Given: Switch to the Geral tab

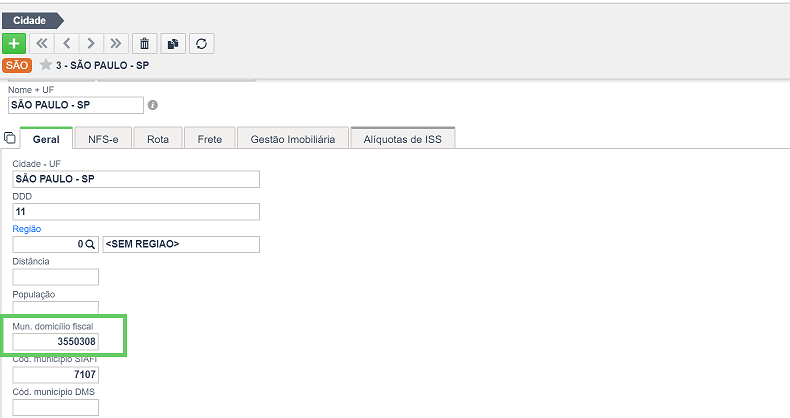Looking at the screenshot, I should [x=46, y=139].
